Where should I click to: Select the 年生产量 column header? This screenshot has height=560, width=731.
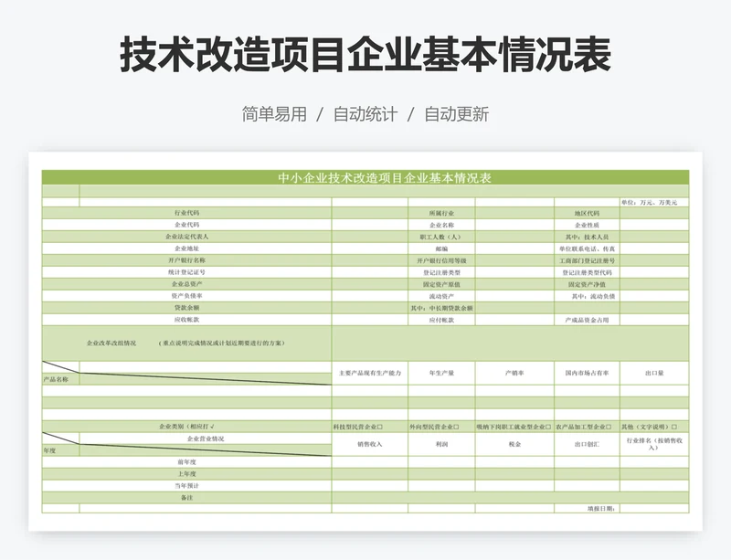pos(441,373)
